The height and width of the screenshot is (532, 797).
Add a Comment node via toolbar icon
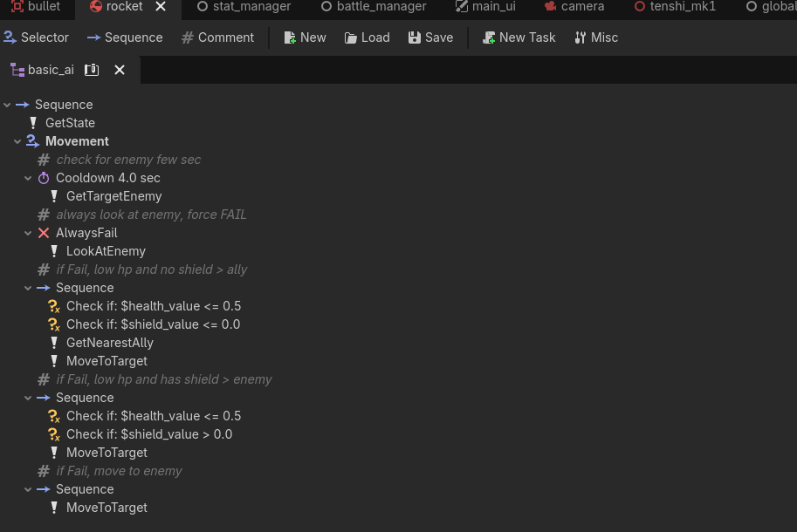click(217, 38)
